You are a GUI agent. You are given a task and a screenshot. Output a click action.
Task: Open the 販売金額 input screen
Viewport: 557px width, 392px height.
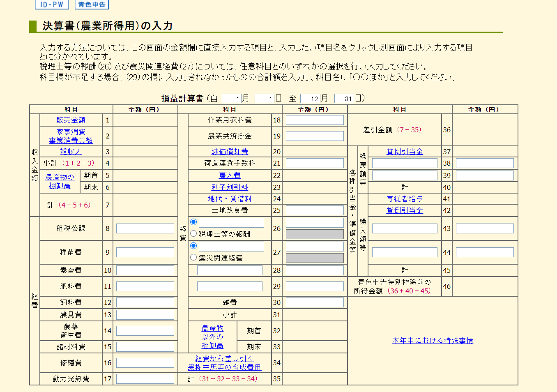(70, 120)
